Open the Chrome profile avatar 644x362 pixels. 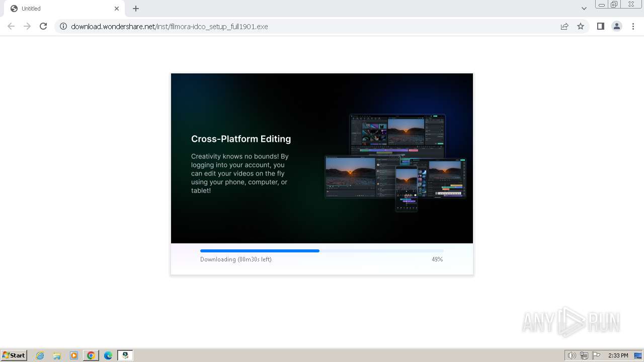617,26
